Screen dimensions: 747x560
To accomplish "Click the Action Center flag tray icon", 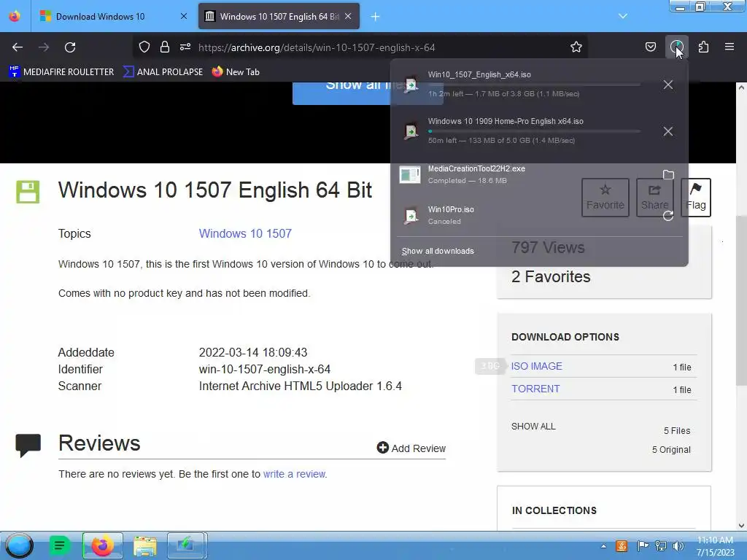I will pyautogui.click(x=643, y=546).
